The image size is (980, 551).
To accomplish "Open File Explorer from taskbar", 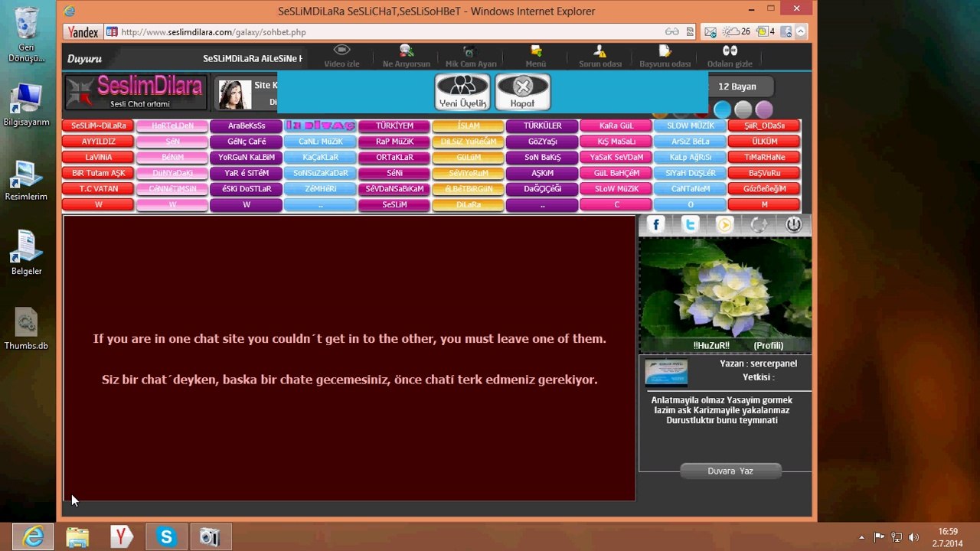I will click(x=77, y=537).
